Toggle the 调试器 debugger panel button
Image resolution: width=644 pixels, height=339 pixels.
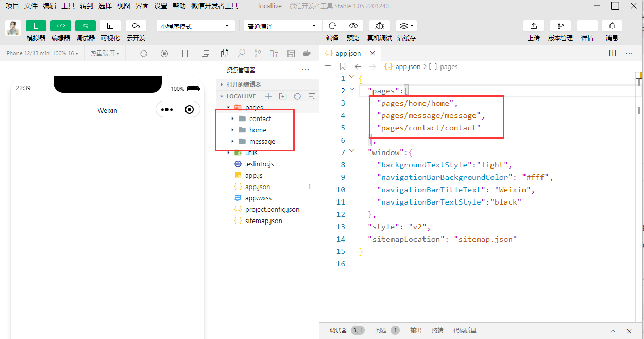86,26
